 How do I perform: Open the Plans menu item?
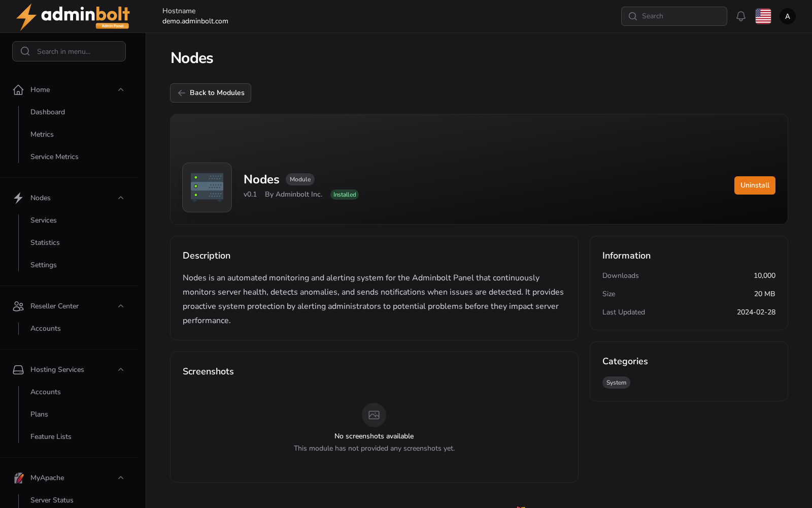click(x=39, y=415)
